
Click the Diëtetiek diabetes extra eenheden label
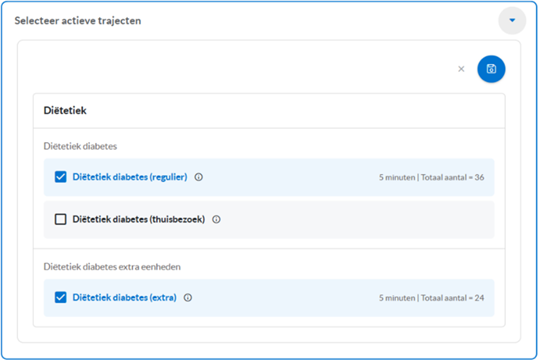click(x=112, y=267)
